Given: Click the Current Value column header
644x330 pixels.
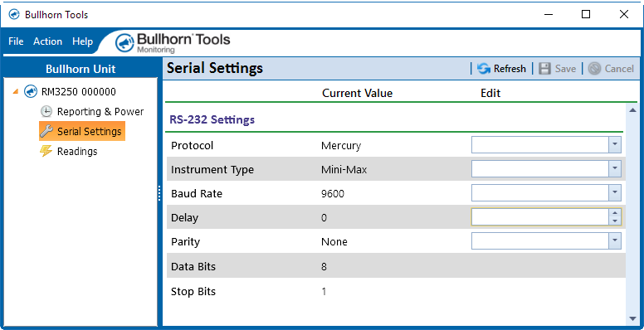Looking at the screenshot, I should pyautogui.click(x=358, y=93).
